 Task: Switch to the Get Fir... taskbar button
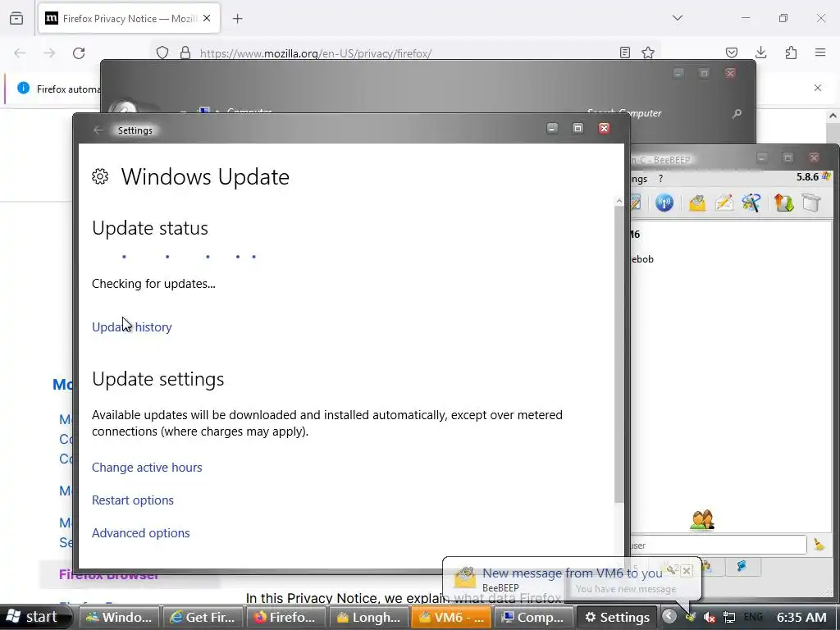click(x=203, y=617)
